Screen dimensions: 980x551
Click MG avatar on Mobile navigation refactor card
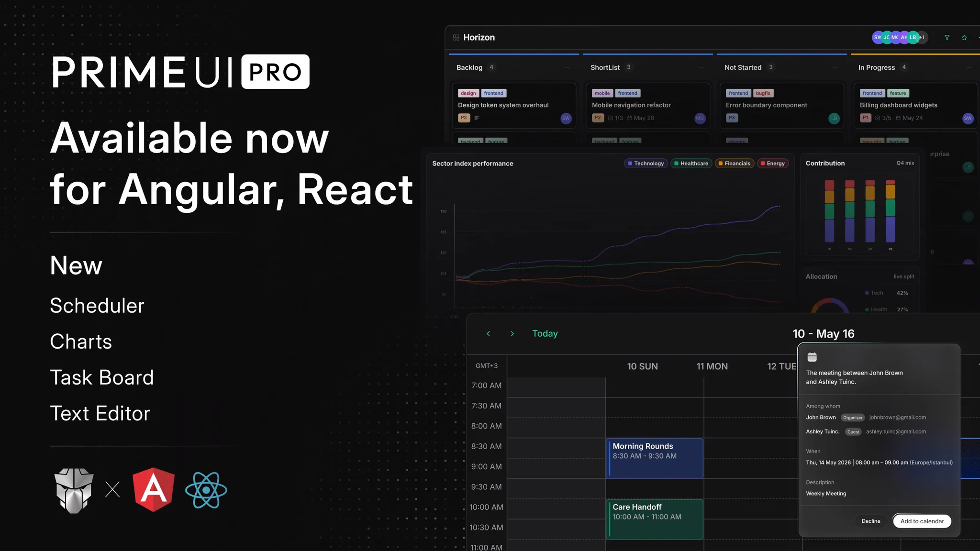pyautogui.click(x=700, y=118)
